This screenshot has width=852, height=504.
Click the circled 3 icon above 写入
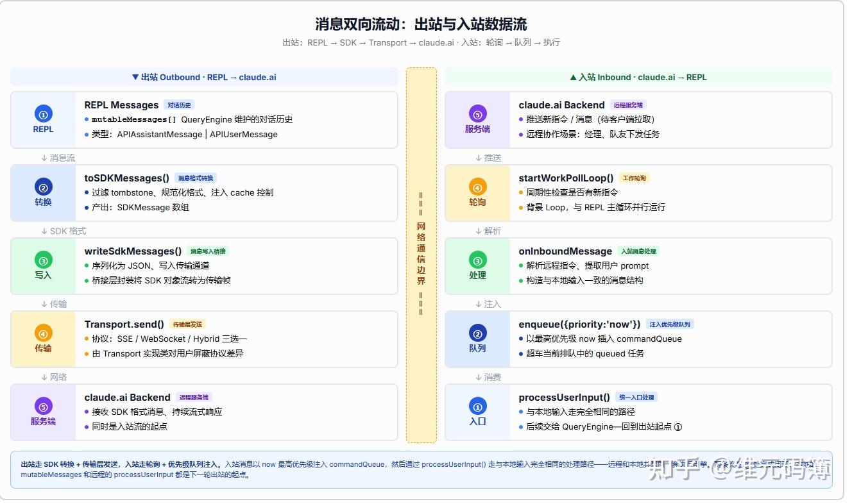point(44,260)
